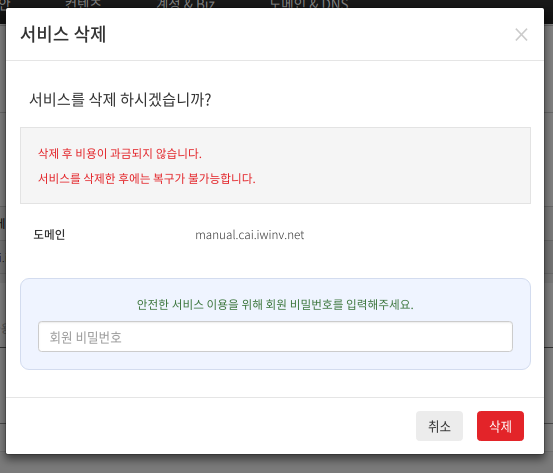This screenshot has width=553, height=473.
Task: Click the 삭제 후 비용이 과금되지 않습니다 warning
Action: coord(120,153)
